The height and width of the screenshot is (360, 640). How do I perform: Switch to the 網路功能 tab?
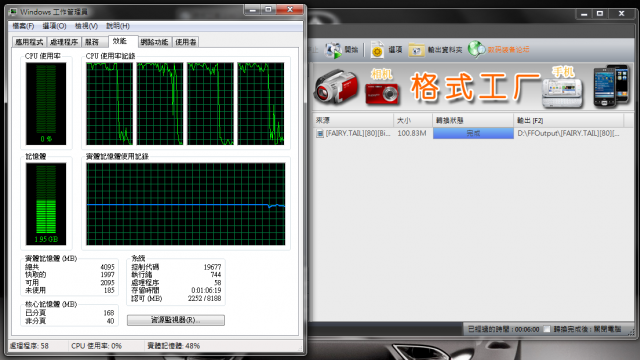click(x=154, y=42)
